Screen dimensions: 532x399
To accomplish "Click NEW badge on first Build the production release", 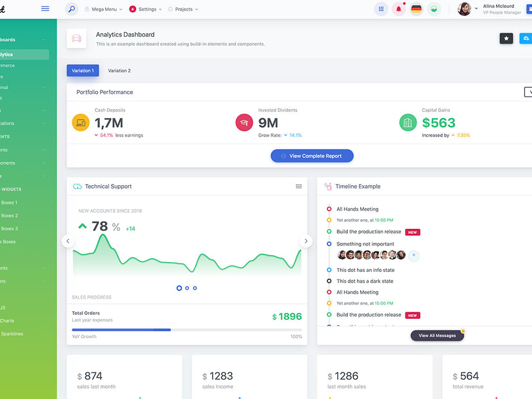I will pyautogui.click(x=413, y=232).
